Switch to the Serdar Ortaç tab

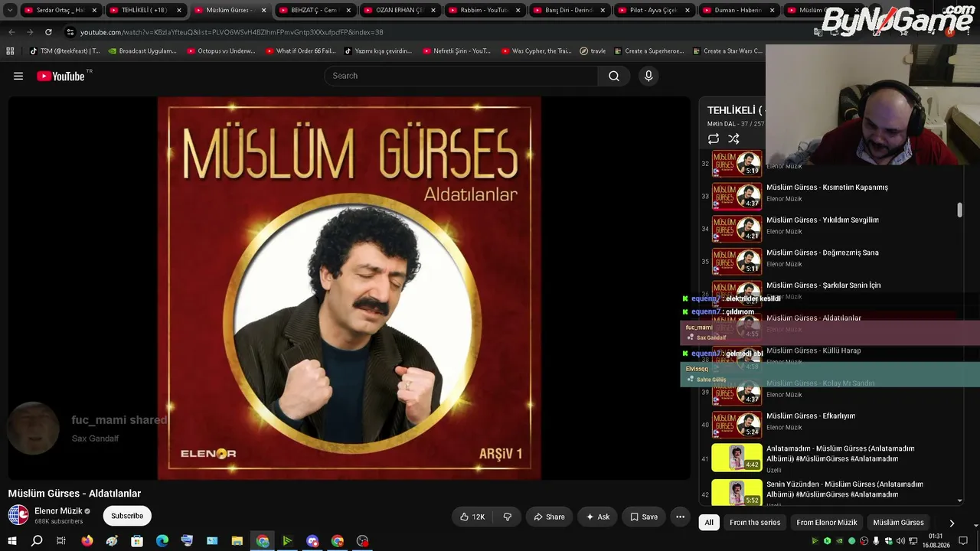[x=60, y=10]
